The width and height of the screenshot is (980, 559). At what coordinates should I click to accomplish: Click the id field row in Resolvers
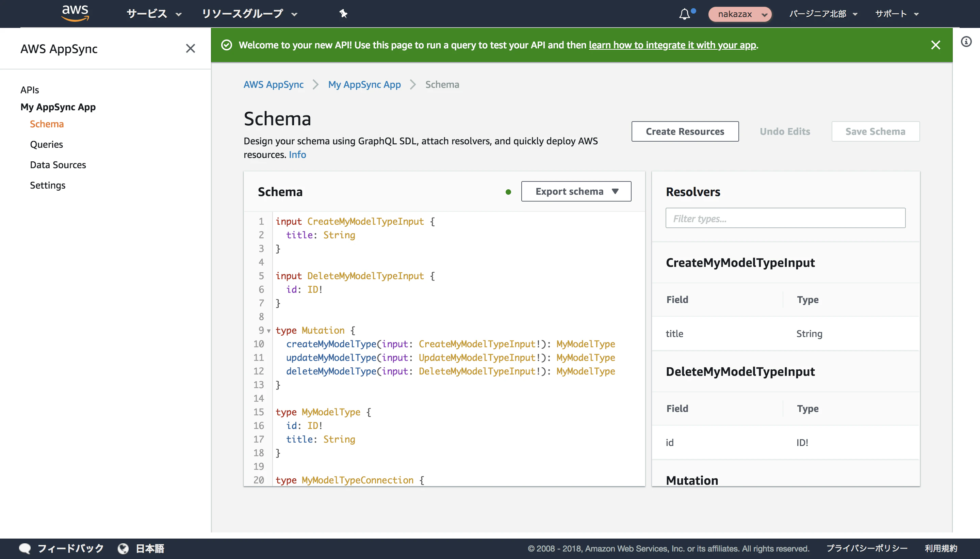(x=785, y=442)
